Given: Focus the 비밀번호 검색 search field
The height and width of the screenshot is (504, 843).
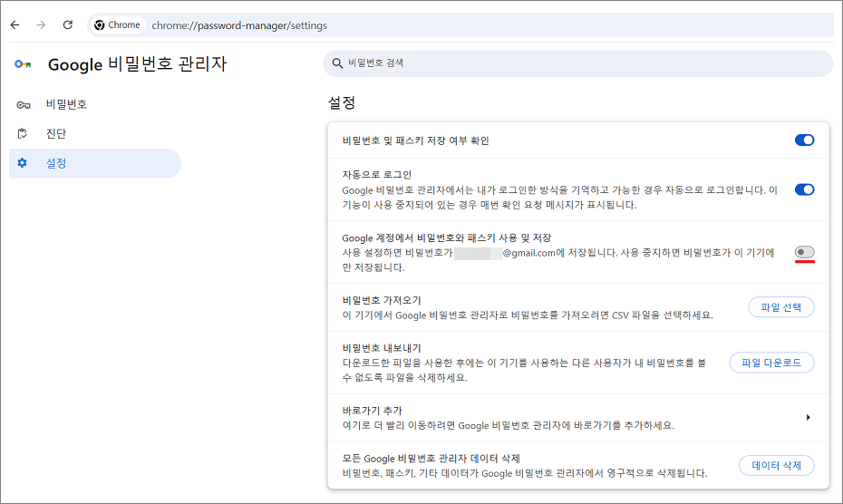Looking at the screenshot, I should [x=578, y=63].
